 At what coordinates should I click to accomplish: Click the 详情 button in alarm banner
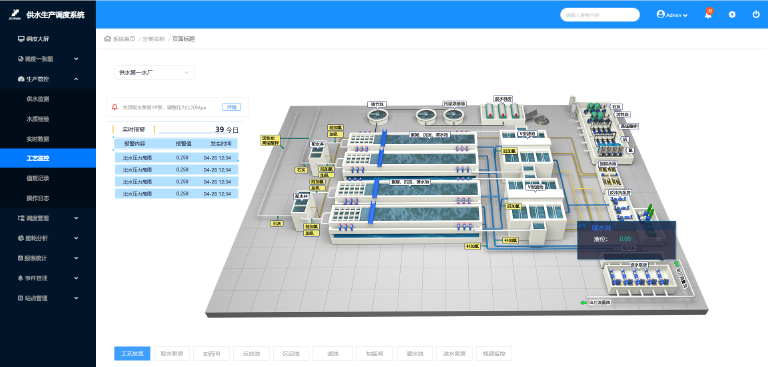(x=232, y=107)
